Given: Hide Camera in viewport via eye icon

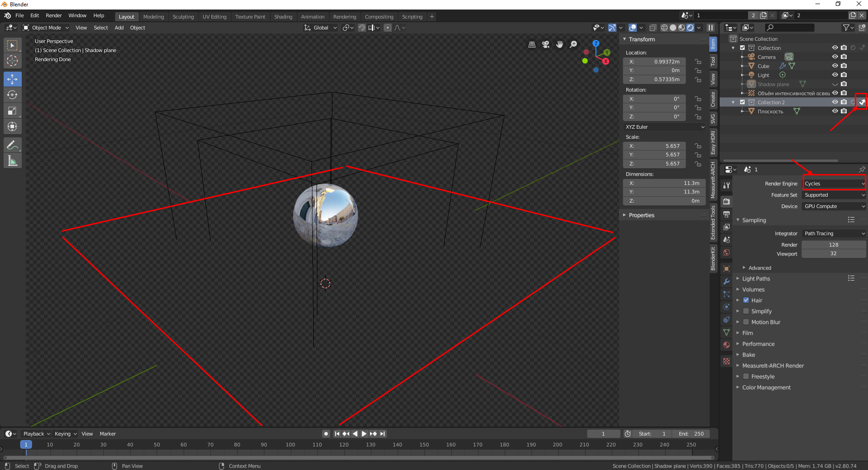Looking at the screenshot, I should [834, 57].
